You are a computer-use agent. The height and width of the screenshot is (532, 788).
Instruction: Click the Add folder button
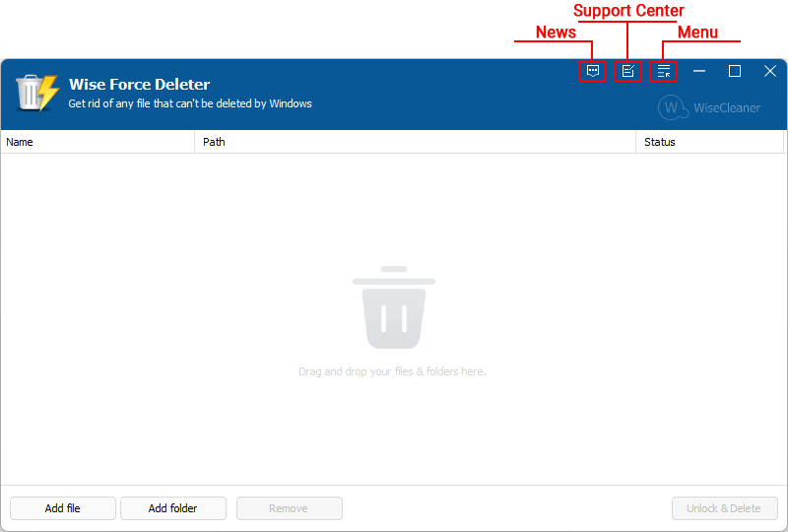(x=173, y=508)
